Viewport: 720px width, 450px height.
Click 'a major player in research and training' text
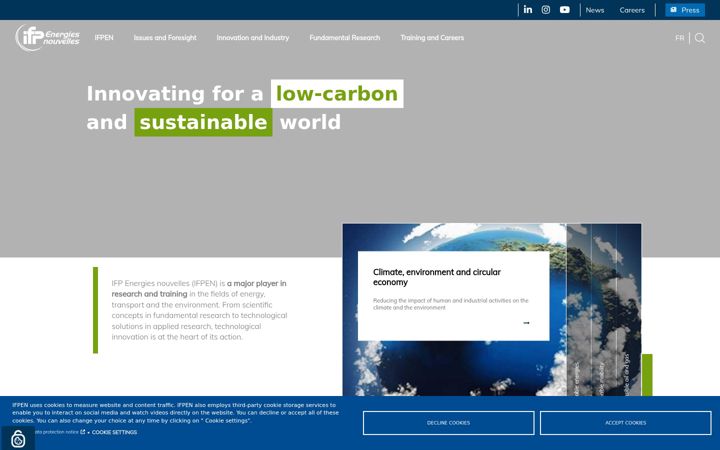point(199,289)
